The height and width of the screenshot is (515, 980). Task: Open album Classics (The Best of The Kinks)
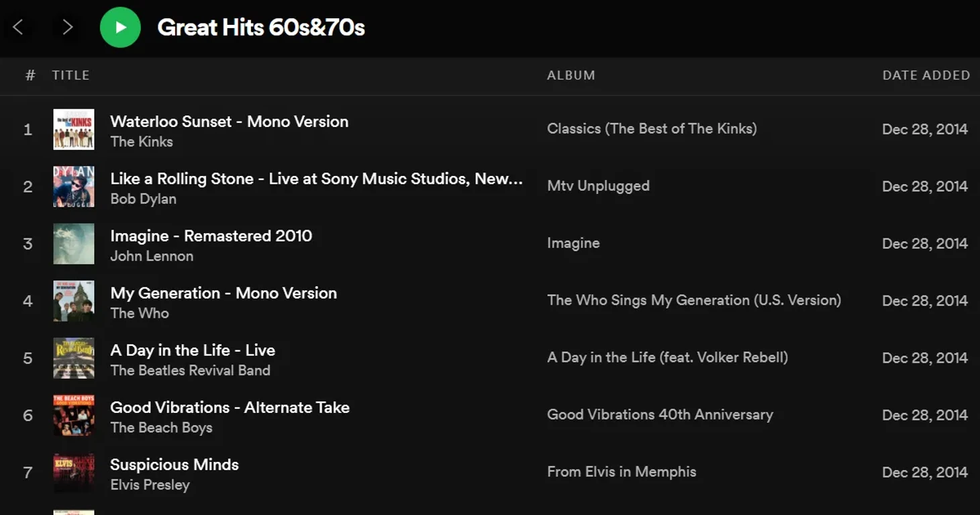pyautogui.click(x=652, y=129)
